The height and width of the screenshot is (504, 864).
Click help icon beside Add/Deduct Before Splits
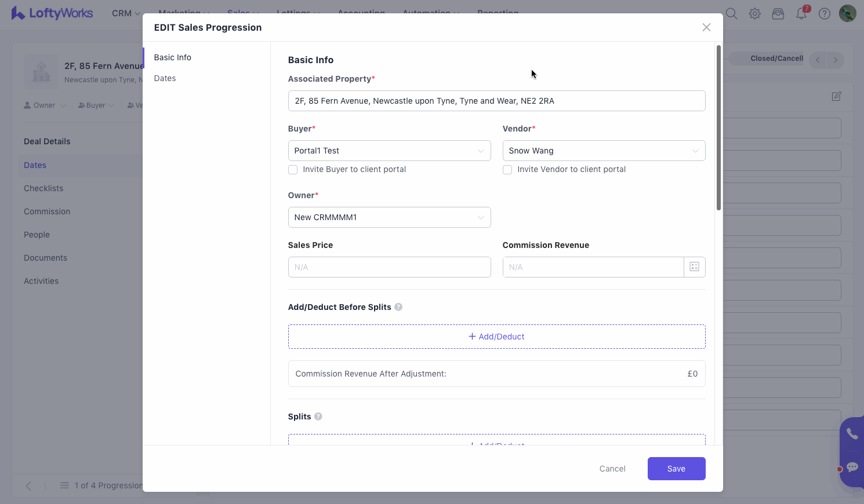(x=398, y=307)
